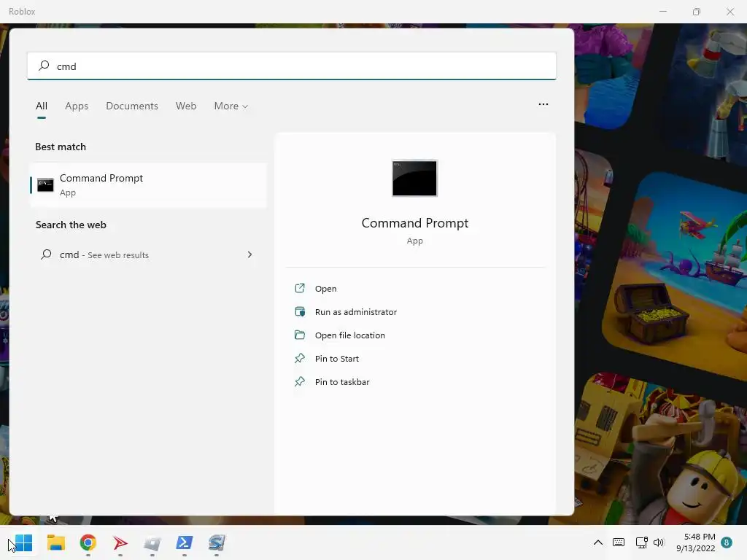Open the Command Prompt best match result
Image resolution: width=747 pixels, height=560 pixels.
point(148,184)
